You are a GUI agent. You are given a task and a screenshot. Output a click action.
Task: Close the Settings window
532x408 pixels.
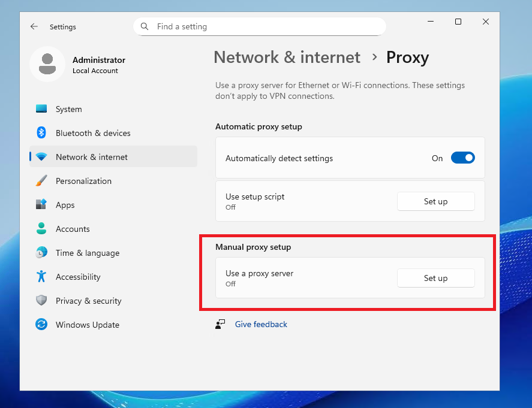click(x=486, y=22)
